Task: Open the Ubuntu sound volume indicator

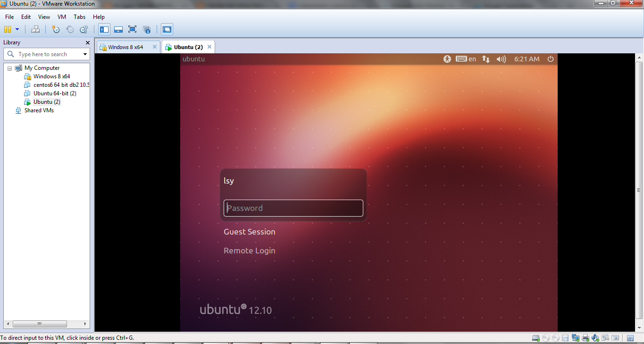Action: coord(501,59)
